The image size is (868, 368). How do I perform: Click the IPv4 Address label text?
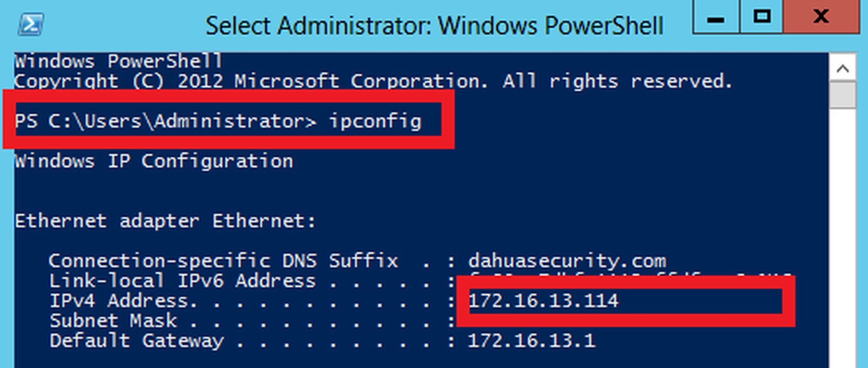pyautogui.click(x=123, y=301)
